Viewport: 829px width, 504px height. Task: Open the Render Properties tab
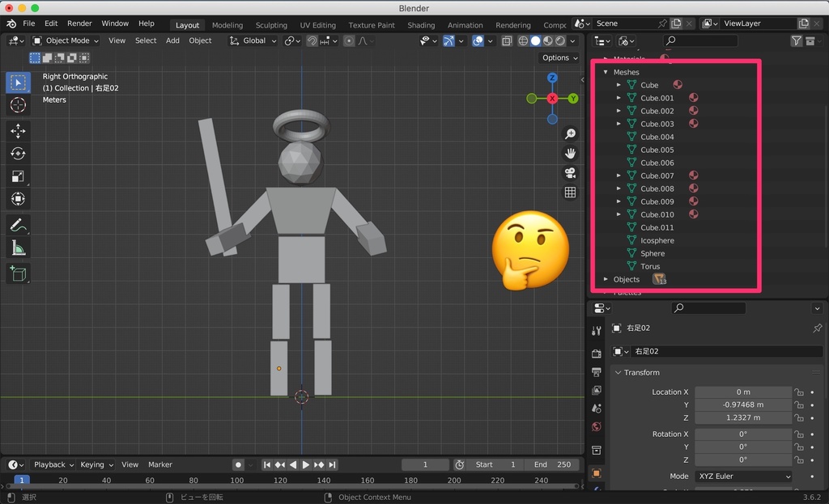597,354
